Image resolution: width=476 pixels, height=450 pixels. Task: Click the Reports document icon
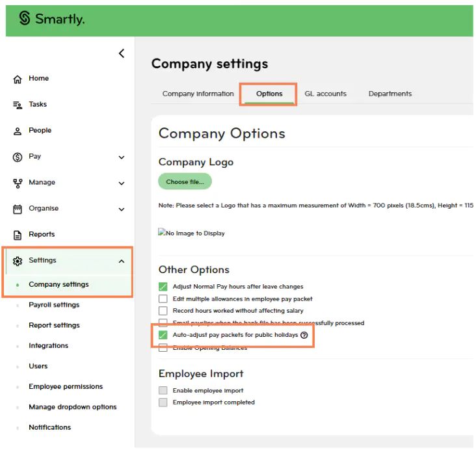pos(18,235)
